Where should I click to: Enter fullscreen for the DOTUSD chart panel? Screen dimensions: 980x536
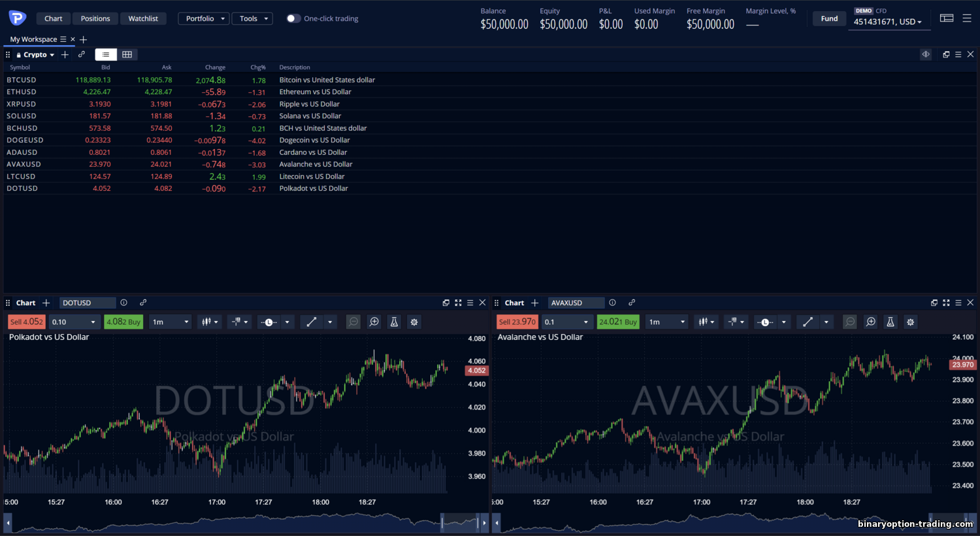[458, 303]
